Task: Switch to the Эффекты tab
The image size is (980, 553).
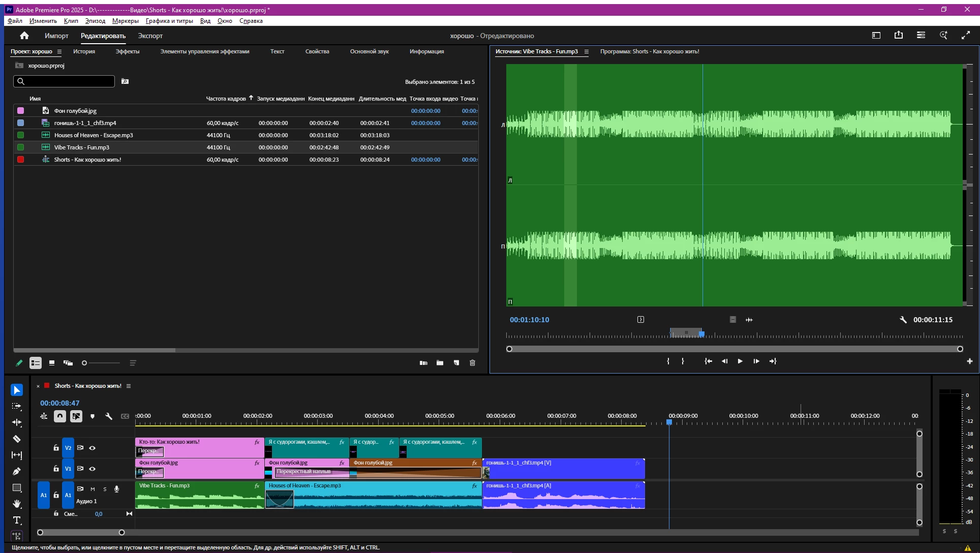Action: 127,51
